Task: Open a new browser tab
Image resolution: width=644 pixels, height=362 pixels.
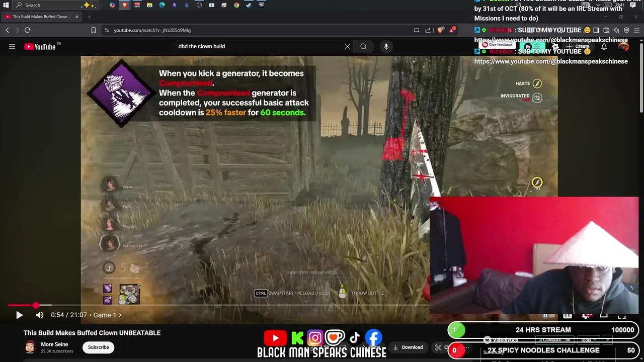Action: click(89, 17)
